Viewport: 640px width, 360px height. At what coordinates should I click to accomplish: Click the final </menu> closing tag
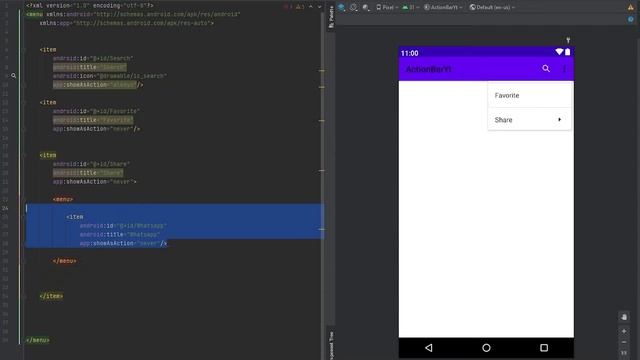(38, 340)
